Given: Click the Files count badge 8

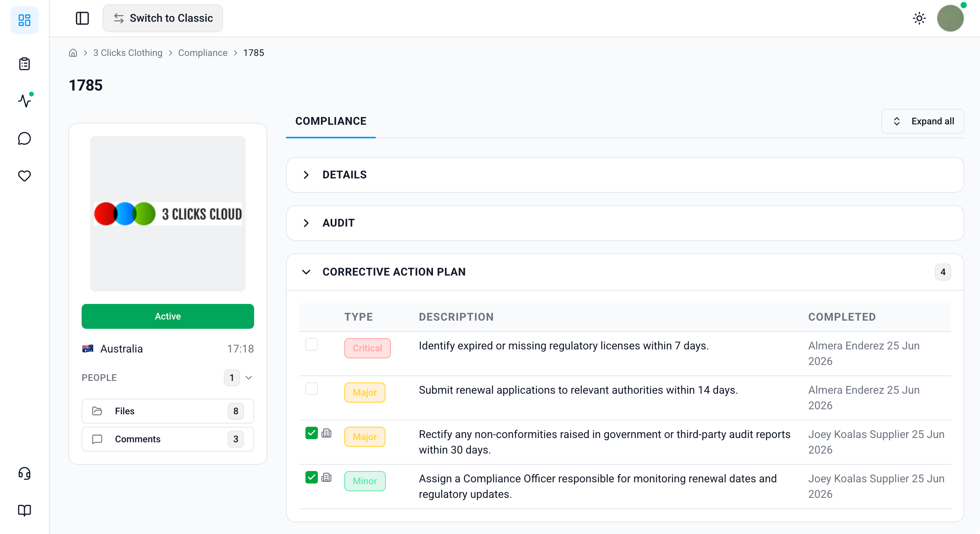Looking at the screenshot, I should [x=236, y=411].
